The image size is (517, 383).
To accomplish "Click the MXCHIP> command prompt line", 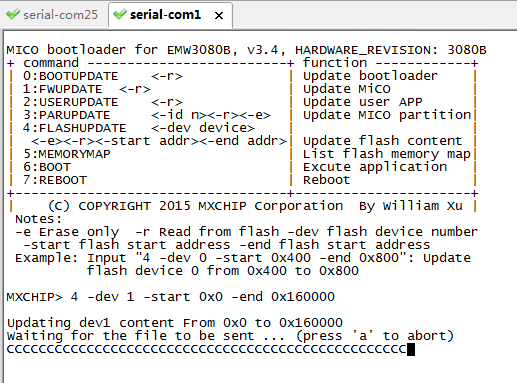I will point(170,297).
